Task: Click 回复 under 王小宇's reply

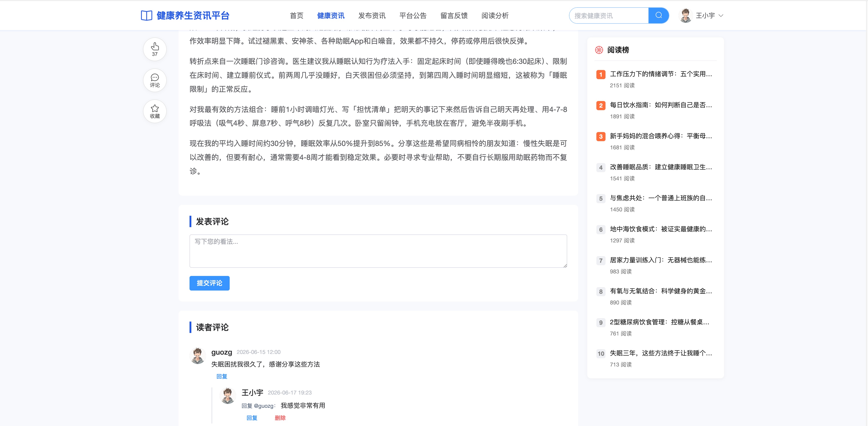Action: pos(252,418)
